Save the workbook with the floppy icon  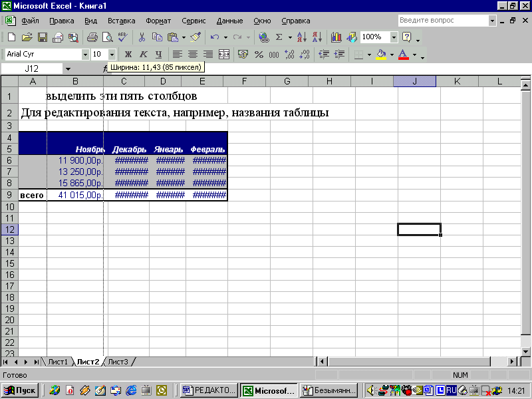43,37
